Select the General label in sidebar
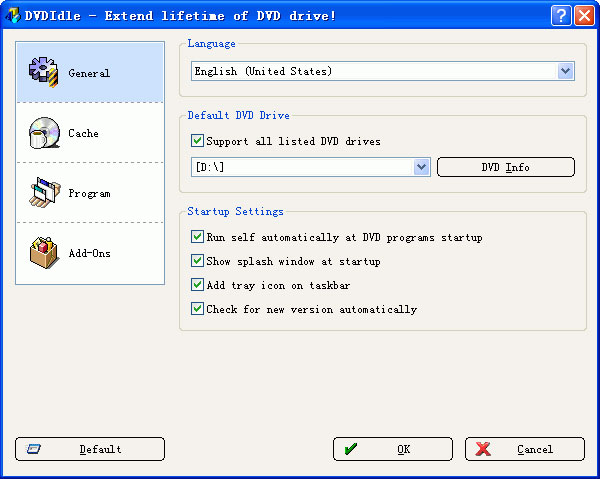 [x=89, y=73]
